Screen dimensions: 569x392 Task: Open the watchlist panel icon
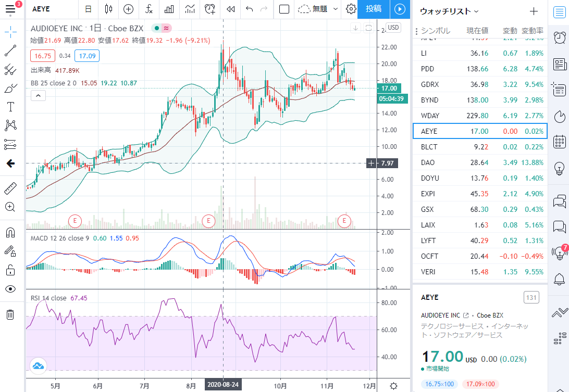(559, 12)
